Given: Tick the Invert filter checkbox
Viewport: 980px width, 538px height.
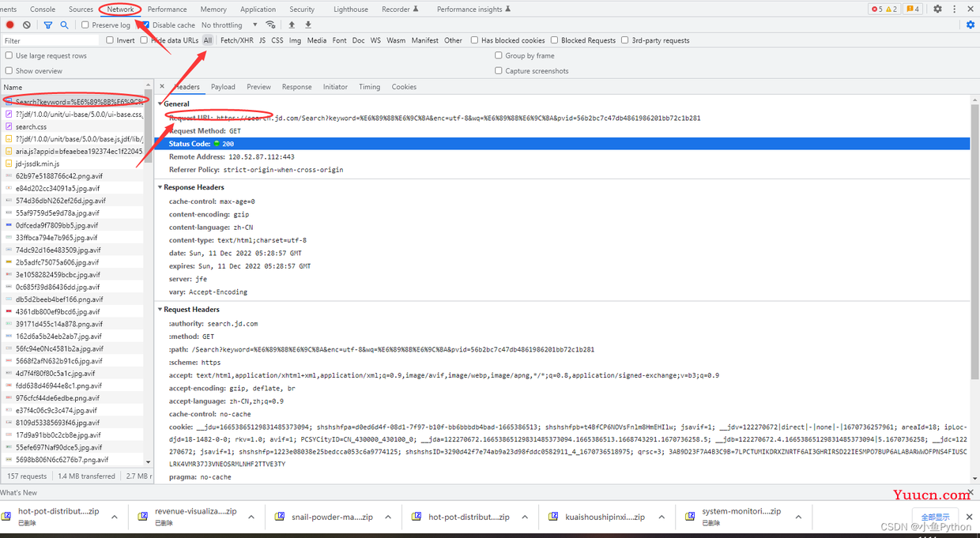Looking at the screenshot, I should [110, 40].
